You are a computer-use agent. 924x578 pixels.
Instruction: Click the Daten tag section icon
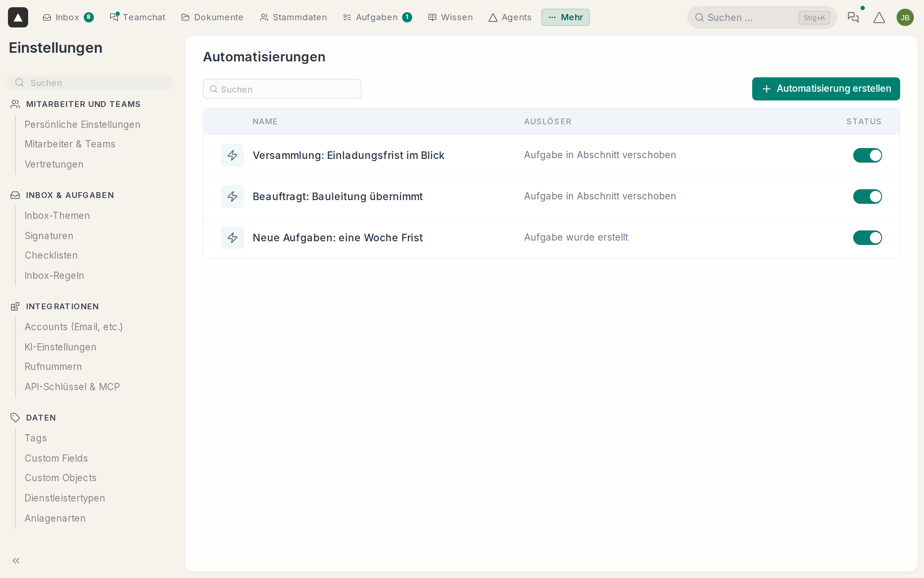pyautogui.click(x=15, y=418)
